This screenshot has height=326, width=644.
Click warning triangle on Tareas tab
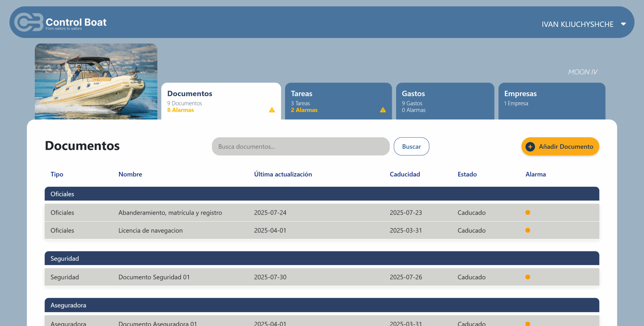tap(383, 110)
